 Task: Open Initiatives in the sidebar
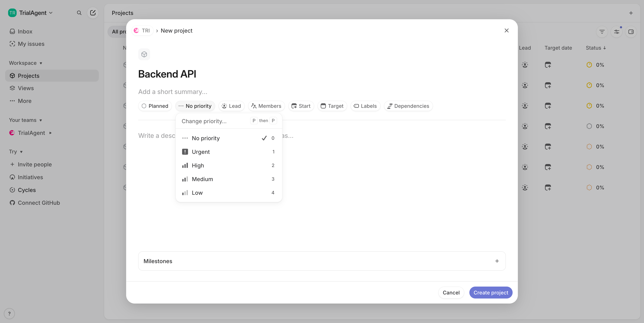click(x=30, y=177)
